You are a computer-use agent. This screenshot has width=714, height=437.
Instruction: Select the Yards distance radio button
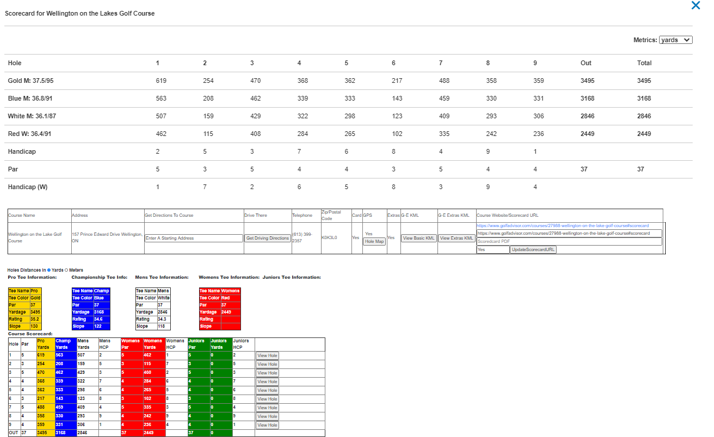click(49, 270)
